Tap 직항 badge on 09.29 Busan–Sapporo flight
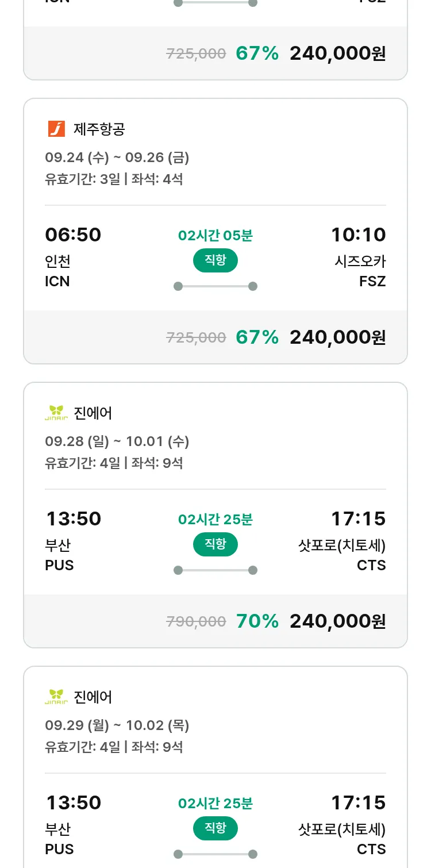 point(215,828)
